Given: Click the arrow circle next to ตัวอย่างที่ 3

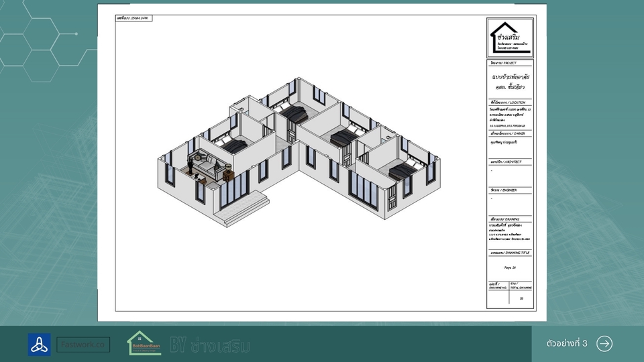Looking at the screenshot, I should pos(604,344).
